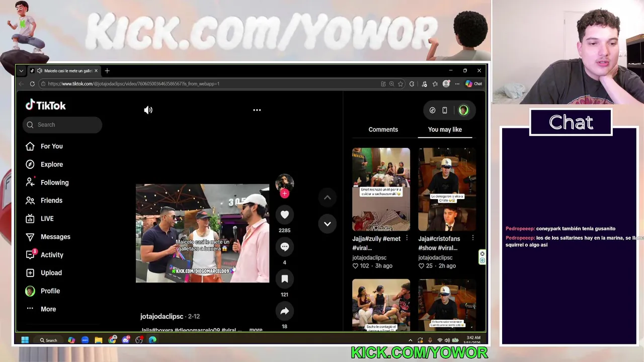Open the taskbar volume control
The image size is (644, 362).
tap(447, 340)
